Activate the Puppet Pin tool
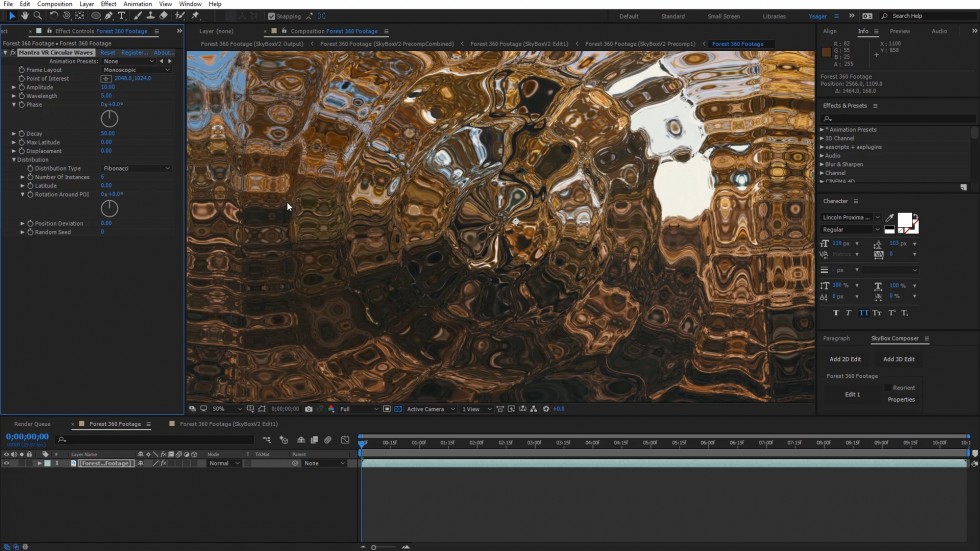 pos(195,16)
